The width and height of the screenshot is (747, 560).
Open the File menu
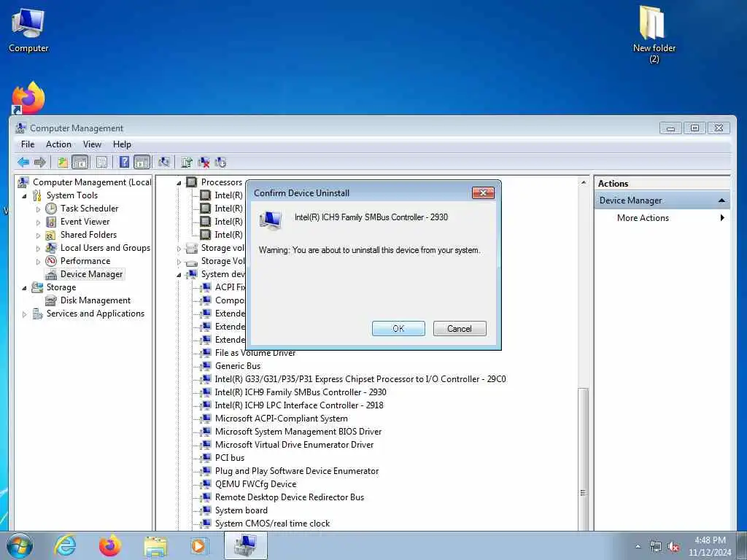point(28,144)
